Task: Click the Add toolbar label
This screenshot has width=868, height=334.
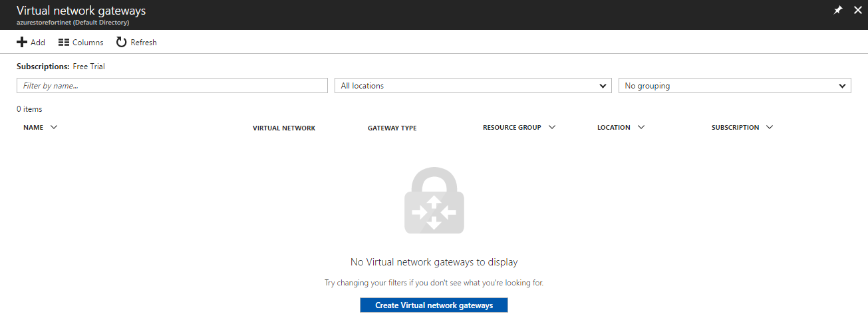Action: pyautogui.click(x=38, y=43)
